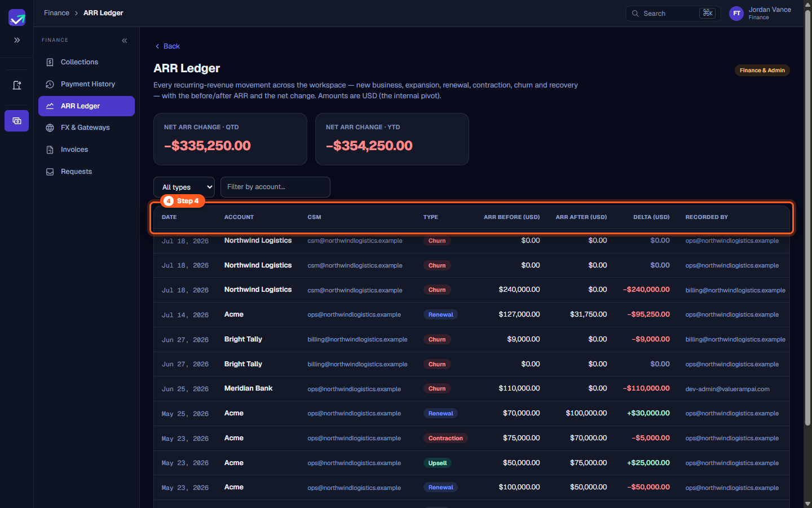
Task: Click the -$240,000.00 delta value
Action: click(x=646, y=290)
